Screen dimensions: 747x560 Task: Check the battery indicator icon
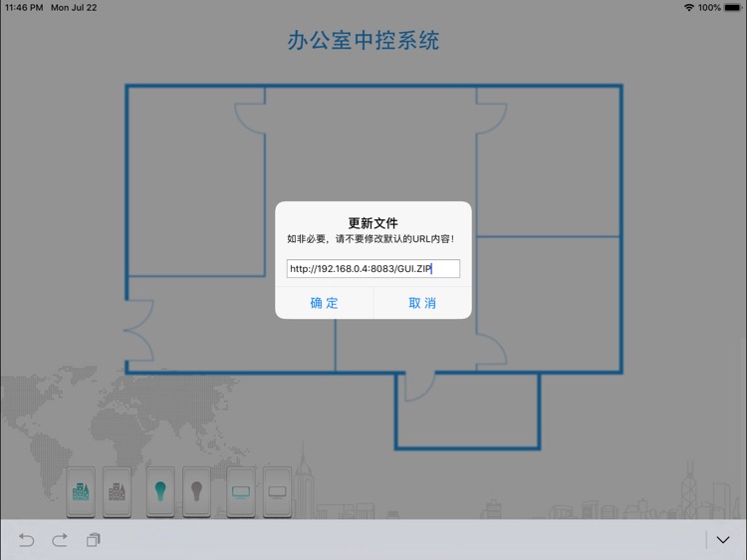tap(733, 8)
